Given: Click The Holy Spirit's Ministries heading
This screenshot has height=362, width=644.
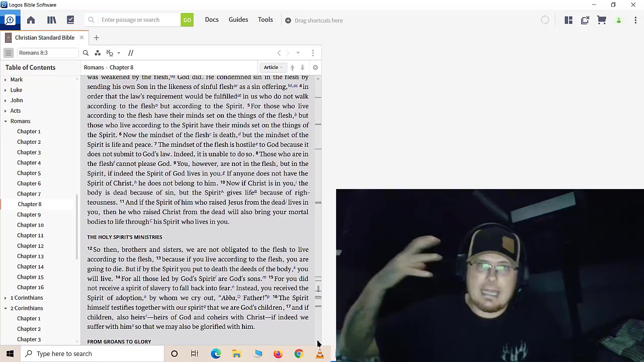Looking at the screenshot, I should click(x=125, y=237).
